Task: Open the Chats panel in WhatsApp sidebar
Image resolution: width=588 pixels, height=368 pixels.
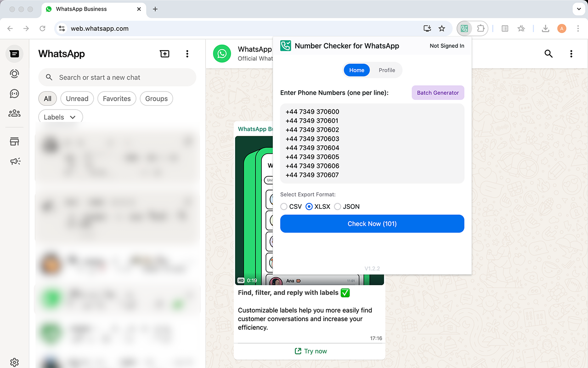Action: 14,54
